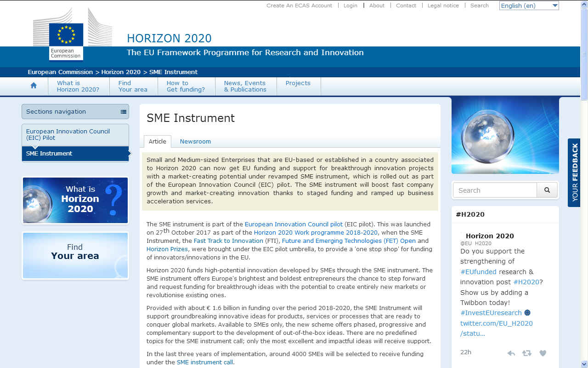This screenshot has width=588, height=368.
Task: Click the What is Horizon 2020 banner
Action: (75, 201)
